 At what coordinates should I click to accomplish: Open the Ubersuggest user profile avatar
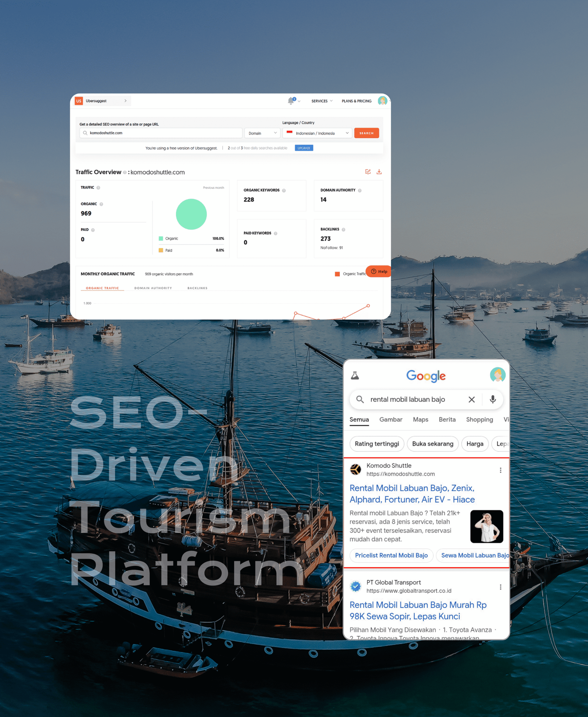pos(382,101)
